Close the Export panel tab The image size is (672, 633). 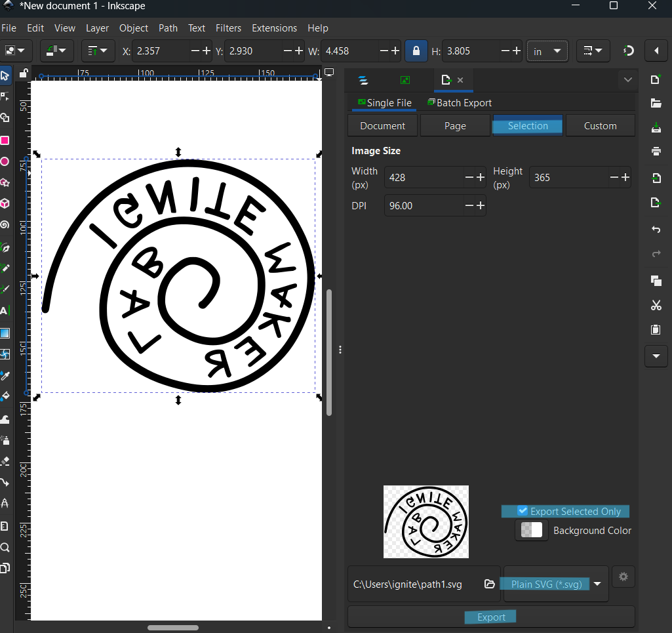click(x=460, y=80)
